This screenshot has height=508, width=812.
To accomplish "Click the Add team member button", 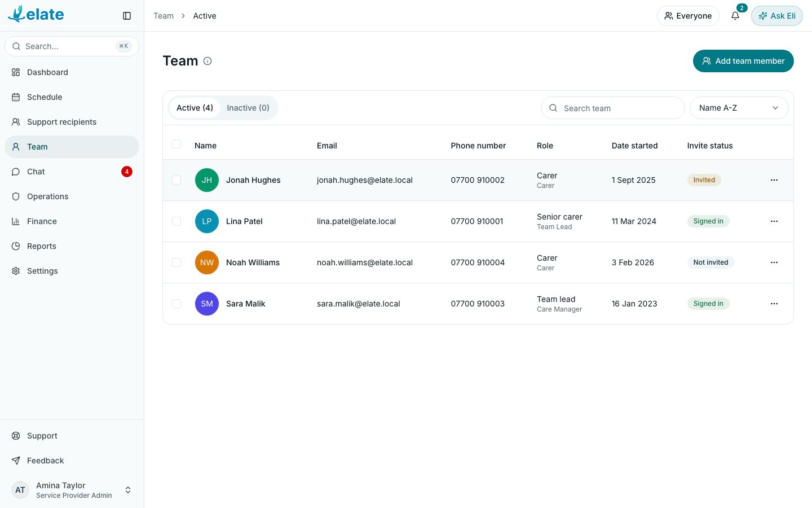I will pos(743,61).
